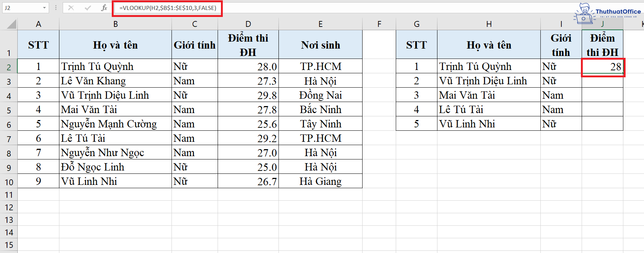Screen dimensions: 644x253
Task: Select the empty cell right of Lê Tú Tài's Nam
Action: coord(602,110)
